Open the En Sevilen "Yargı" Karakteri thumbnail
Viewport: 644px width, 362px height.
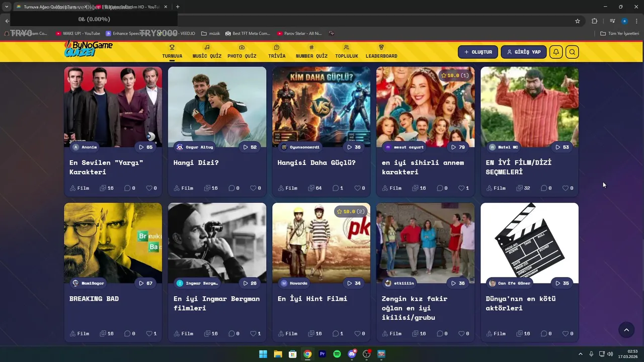(113, 107)
